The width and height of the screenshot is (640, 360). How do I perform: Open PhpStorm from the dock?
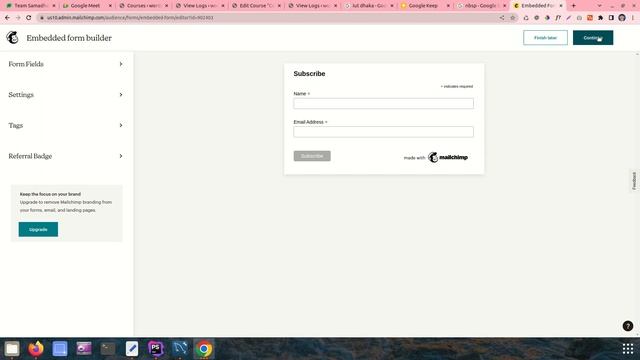[156, 349]
